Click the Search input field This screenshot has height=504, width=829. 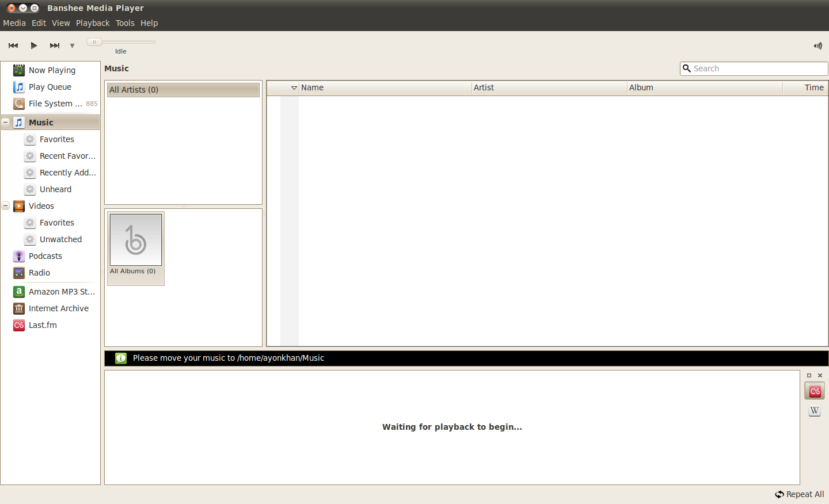tap(754, 68)
